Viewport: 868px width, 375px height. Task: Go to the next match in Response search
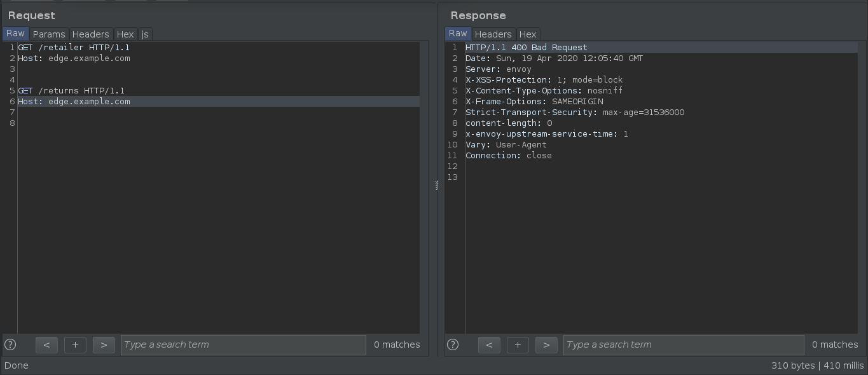tap(546, 344)
